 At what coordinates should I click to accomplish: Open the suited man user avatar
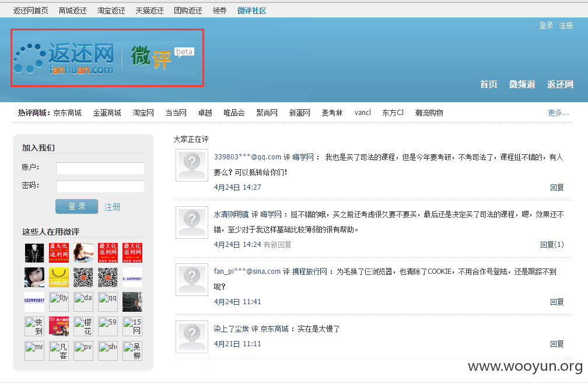[132, 302]
